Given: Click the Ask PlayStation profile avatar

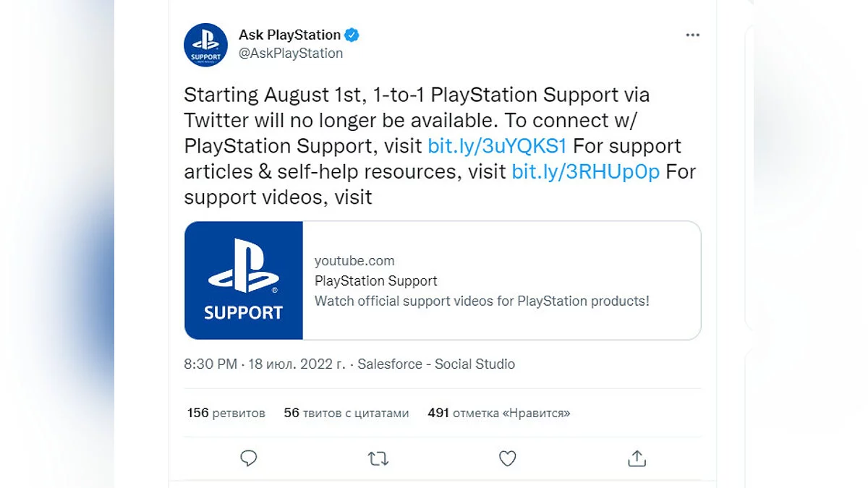Looking at the screenshot, I should [x=206, y=45].
